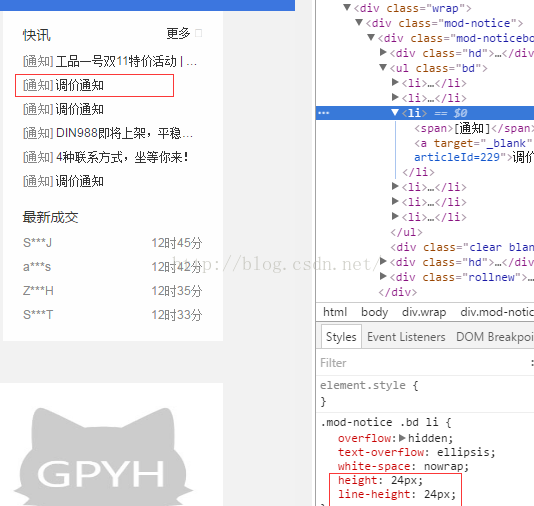This screenshot has width=534, height=506.
Task: Click the GPYH cat logo image
Action: click(103, 456)
